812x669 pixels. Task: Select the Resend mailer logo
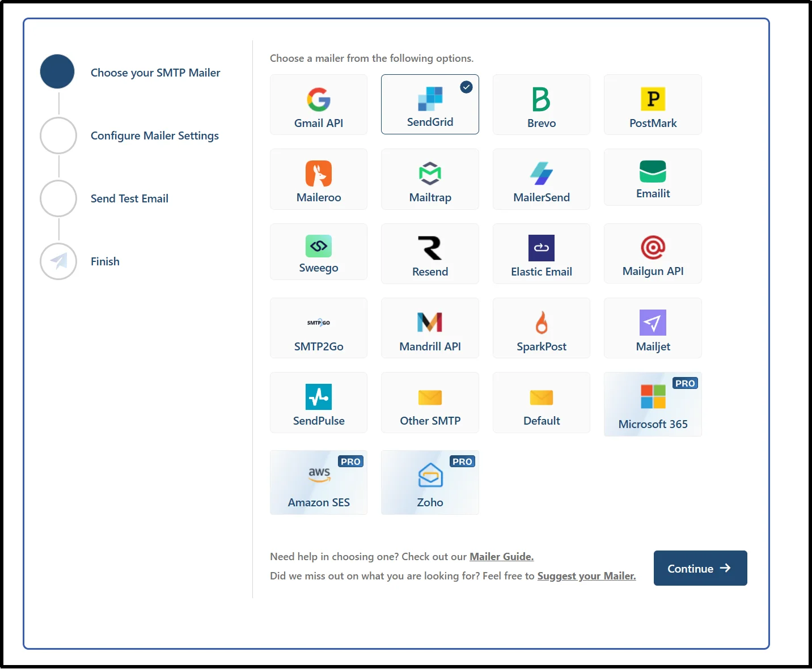(x=430, y=248)
